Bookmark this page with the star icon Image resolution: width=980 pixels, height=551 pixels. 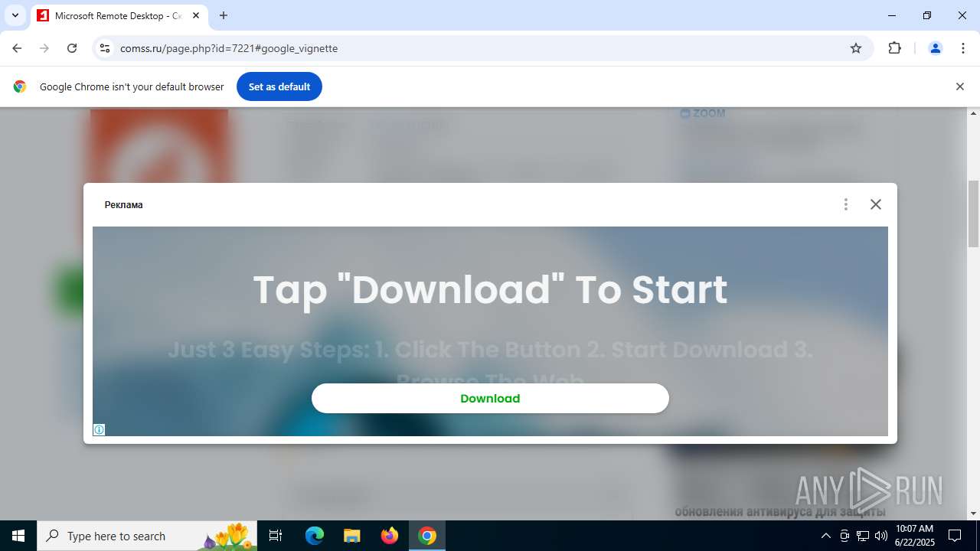(x=856, y=48)
